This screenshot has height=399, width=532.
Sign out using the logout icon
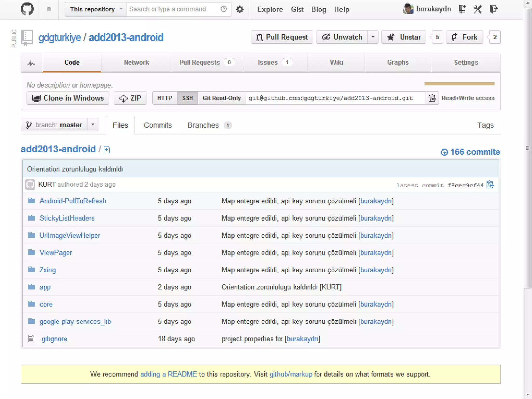click(x=493, y=9)
